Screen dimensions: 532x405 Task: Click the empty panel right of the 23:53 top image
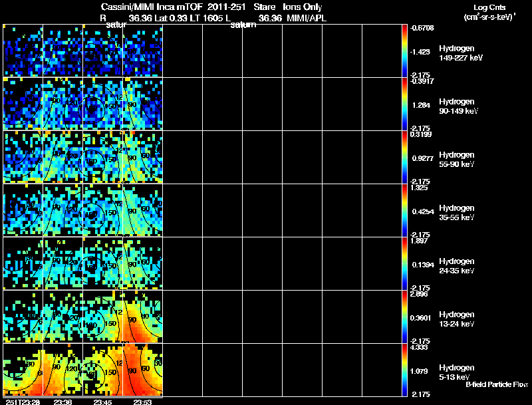pyautogui.click(x=182, y=51)
